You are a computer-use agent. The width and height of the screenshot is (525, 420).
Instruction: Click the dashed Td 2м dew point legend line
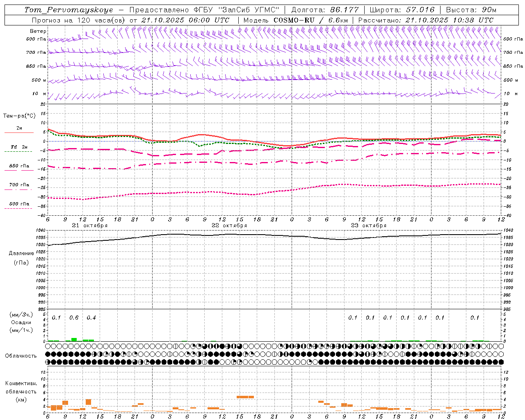point(18,151)
